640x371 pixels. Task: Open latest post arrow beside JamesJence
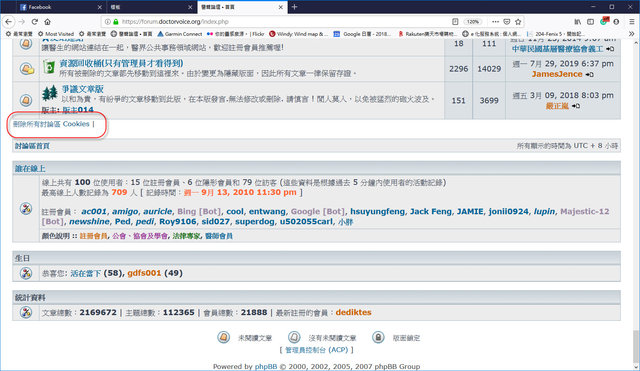[589, 74]
